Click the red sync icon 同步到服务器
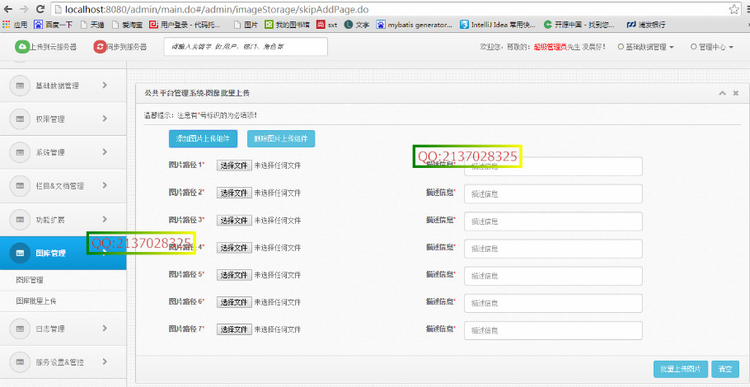The height and width of the screenshot is (387, 750). 100,47
